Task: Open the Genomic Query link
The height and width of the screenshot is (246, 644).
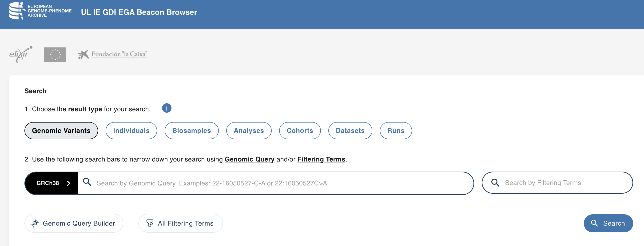Action: (249, 159)
